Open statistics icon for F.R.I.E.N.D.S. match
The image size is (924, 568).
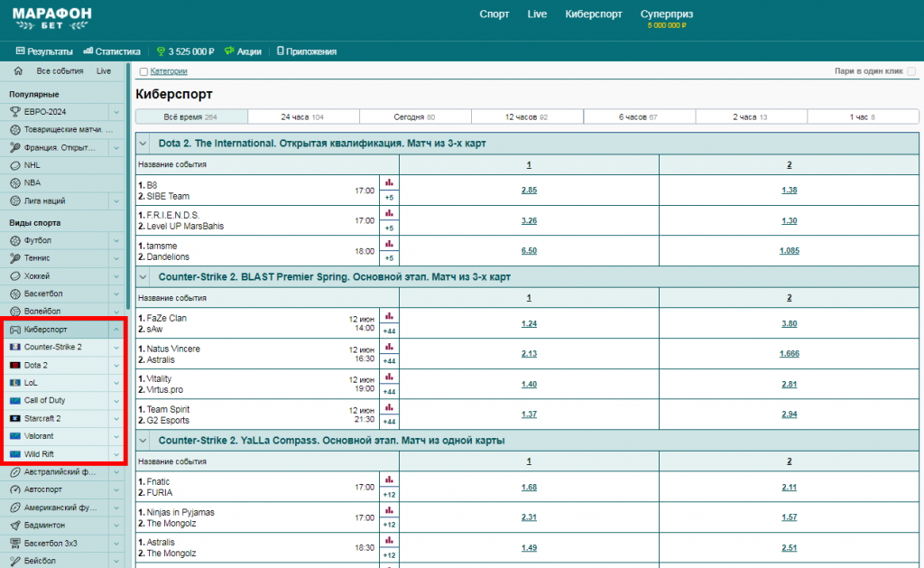click(389, 213)
